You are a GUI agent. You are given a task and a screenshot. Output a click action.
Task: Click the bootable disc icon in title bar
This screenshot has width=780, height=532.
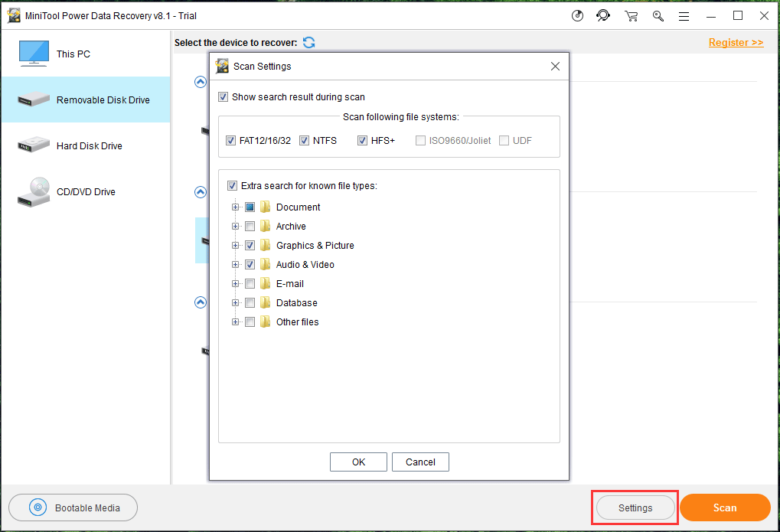pyautogui.click(x=578, y=15)
